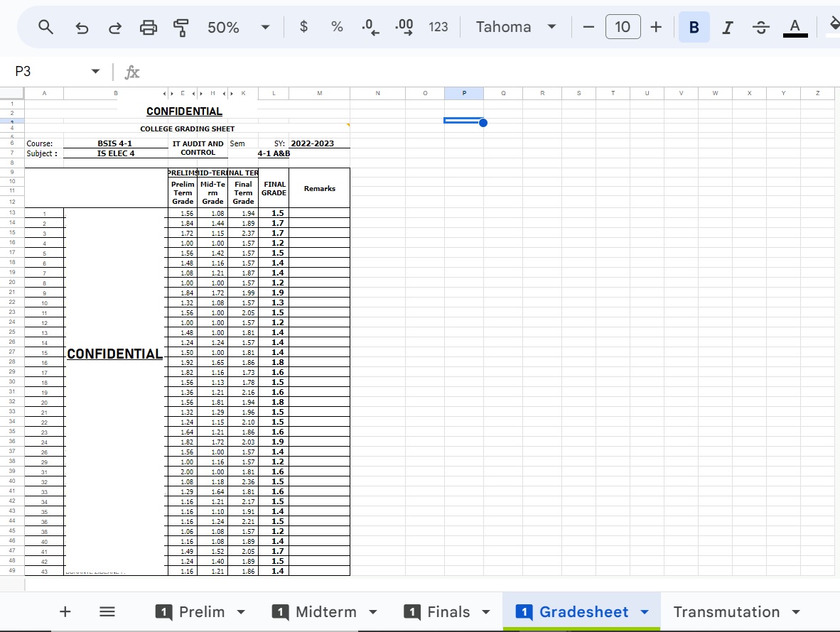Open the fill color picker
840x632 pixels.
[x=834, y=26]
